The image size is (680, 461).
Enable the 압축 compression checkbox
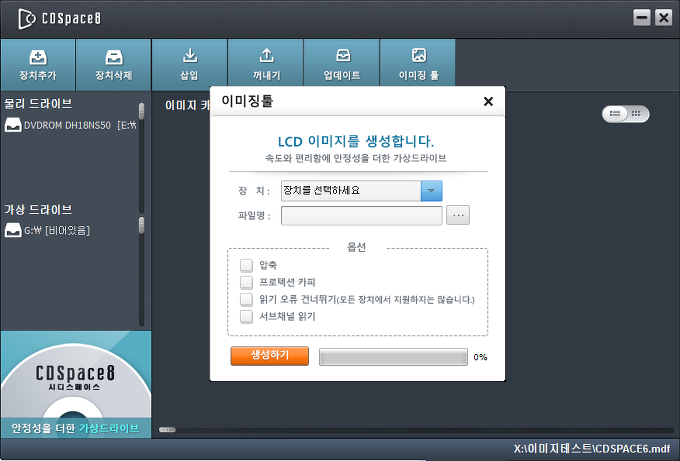pyautogui.click(x=246, y=265)
